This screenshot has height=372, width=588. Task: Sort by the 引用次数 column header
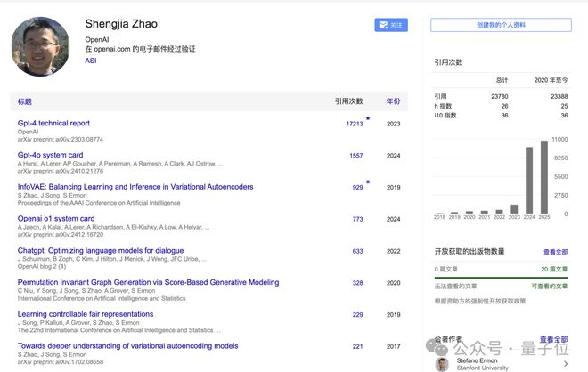coord(348,101)
